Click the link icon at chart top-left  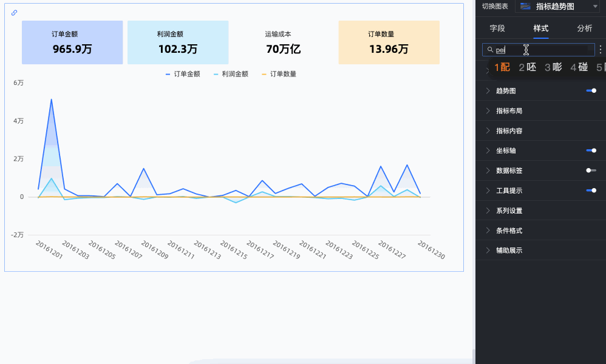pos(15,13)
